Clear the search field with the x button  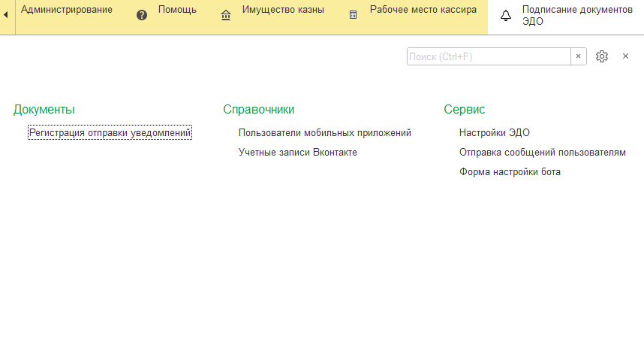[x=578, y=56]
